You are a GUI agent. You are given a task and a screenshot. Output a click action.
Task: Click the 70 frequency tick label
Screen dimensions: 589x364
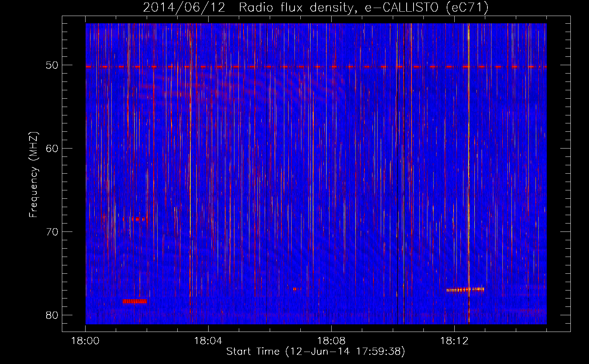[x=52, y=232]
